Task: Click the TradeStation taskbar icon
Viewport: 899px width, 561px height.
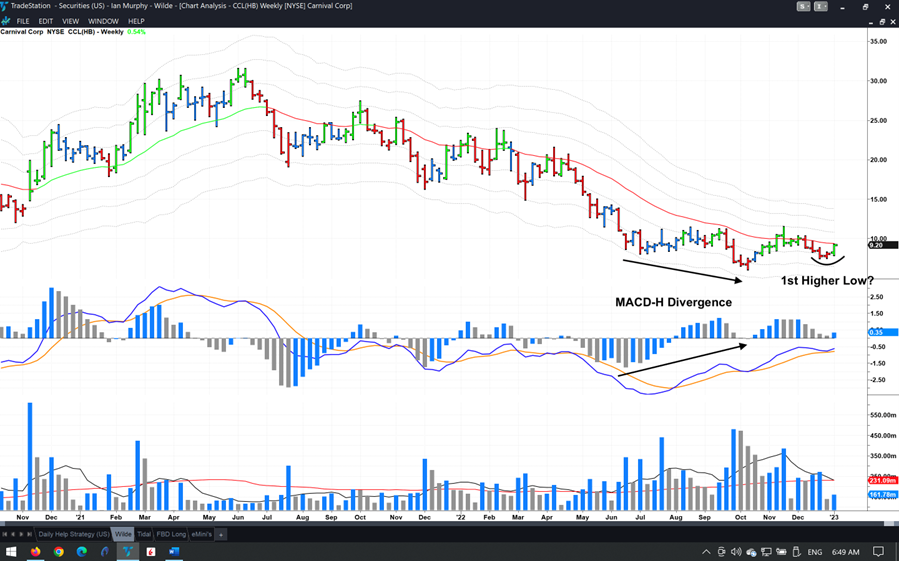Action: pyautogui.click(x=128, y=552)
